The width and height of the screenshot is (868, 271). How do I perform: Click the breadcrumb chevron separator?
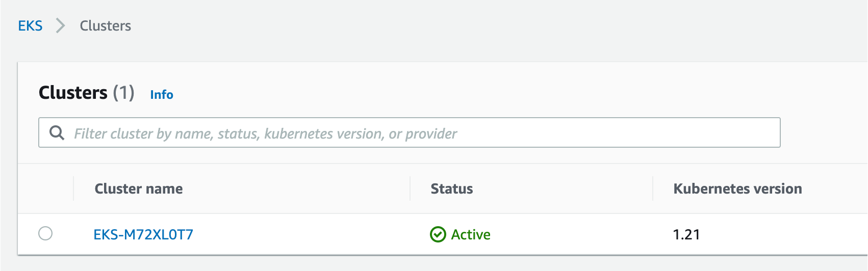61,26
